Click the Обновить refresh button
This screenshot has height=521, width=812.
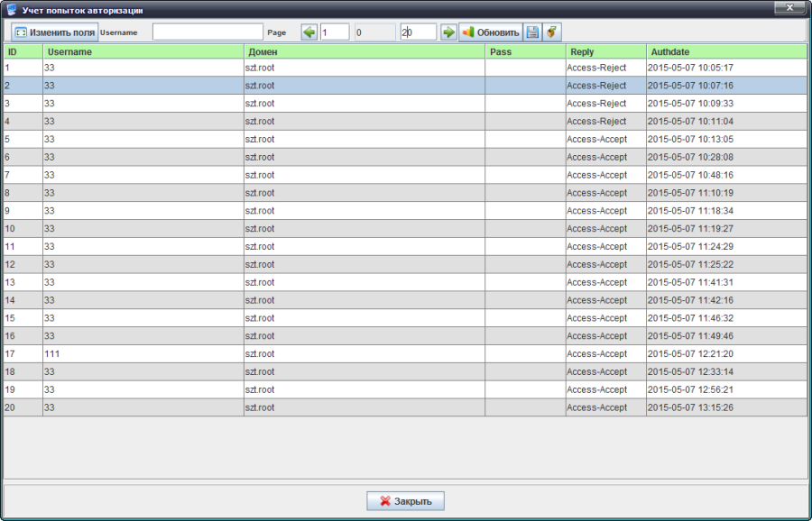tap(491, 32)
